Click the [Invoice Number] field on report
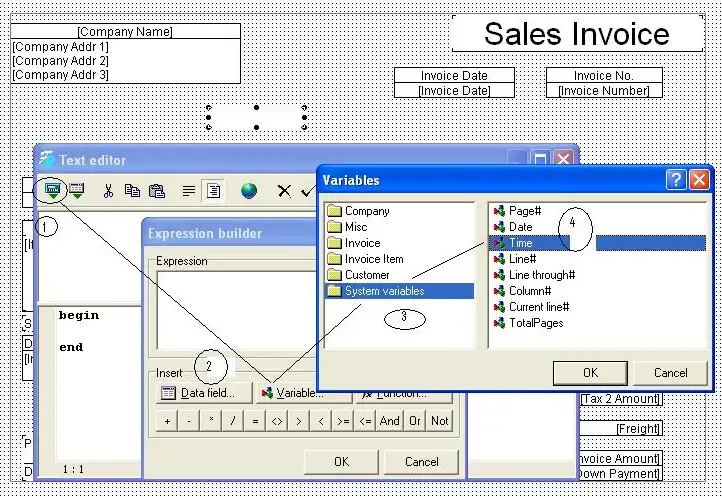 604,91
